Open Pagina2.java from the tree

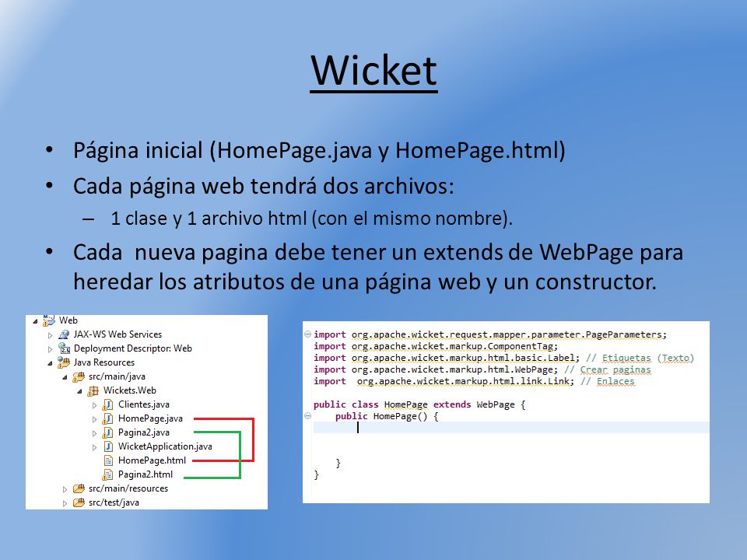click(144, 432)
